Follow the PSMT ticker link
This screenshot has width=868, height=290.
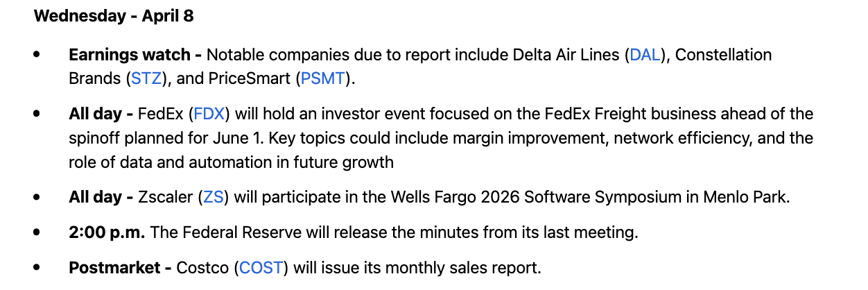(x=322, y=78)
